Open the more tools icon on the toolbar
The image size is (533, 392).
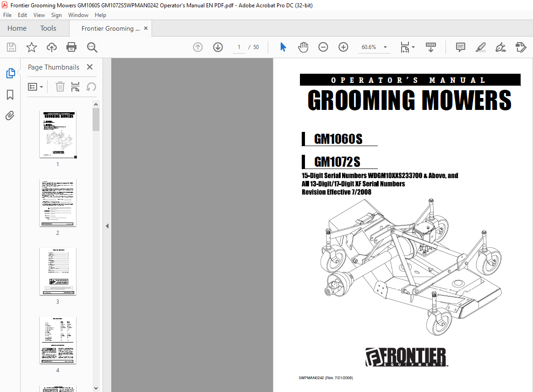[521, 47]
